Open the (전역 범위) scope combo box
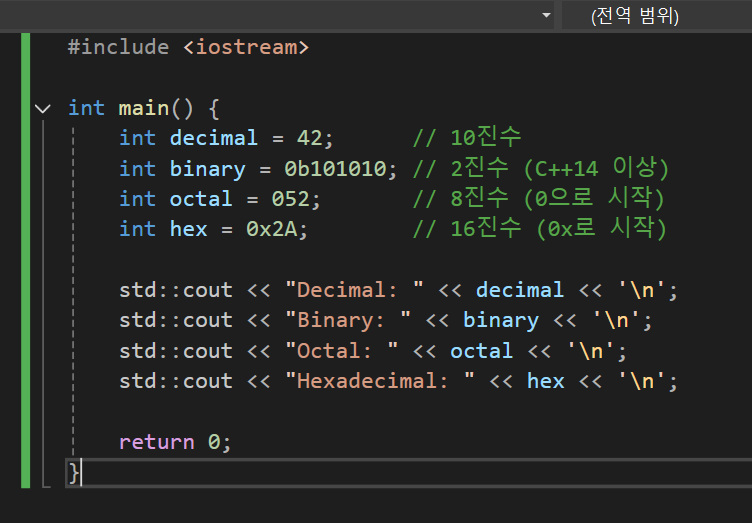This screenshot has width=752, height=523. 657,16
